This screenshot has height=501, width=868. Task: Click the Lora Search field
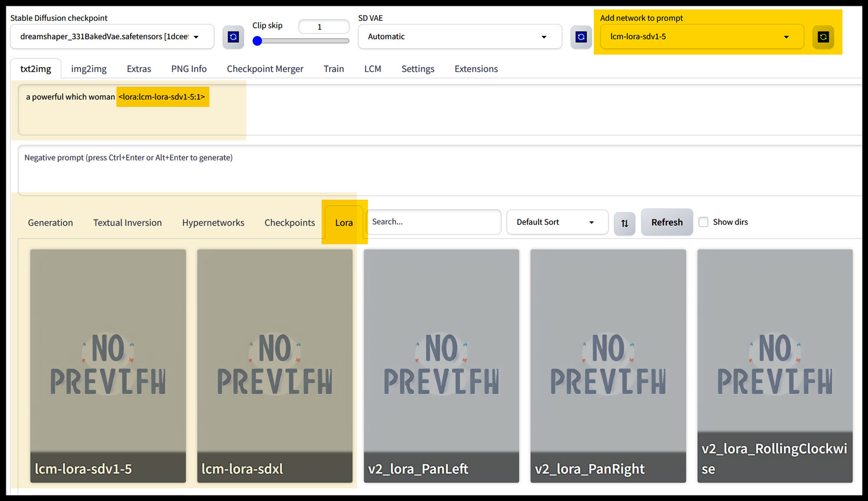[x=433, y=222]
